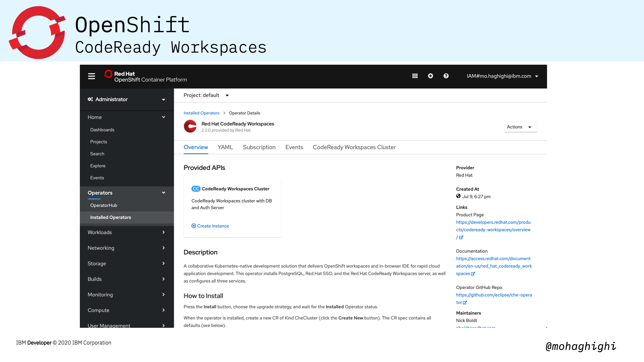Image resolution: width=644 pixels, height=362 pixels.
Task: Expand the Storage section
Action: pos(127,264)
